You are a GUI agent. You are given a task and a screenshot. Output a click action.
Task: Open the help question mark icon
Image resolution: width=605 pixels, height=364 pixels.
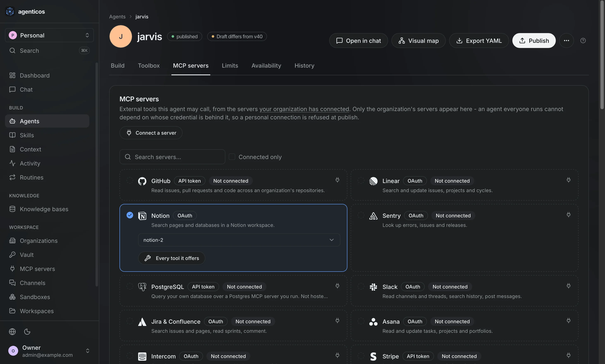583,41
